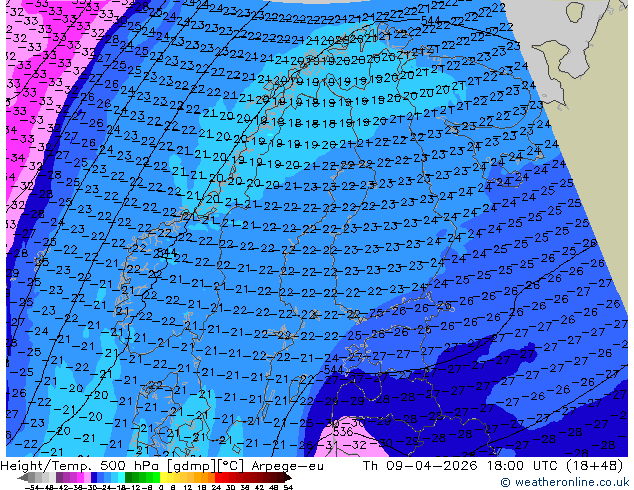Click the first yellow swatch after green
The height and width of the screenshot is (490, 634).
163,478
